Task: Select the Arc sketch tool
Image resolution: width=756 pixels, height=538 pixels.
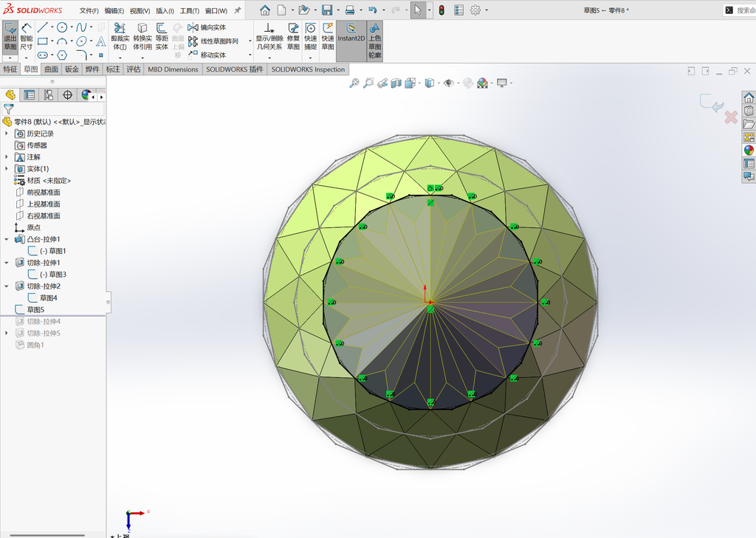Action: 62,41
